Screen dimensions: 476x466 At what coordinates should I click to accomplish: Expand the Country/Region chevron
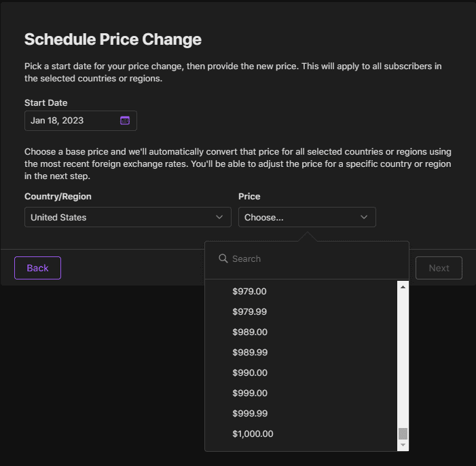[x=219, y=217]
